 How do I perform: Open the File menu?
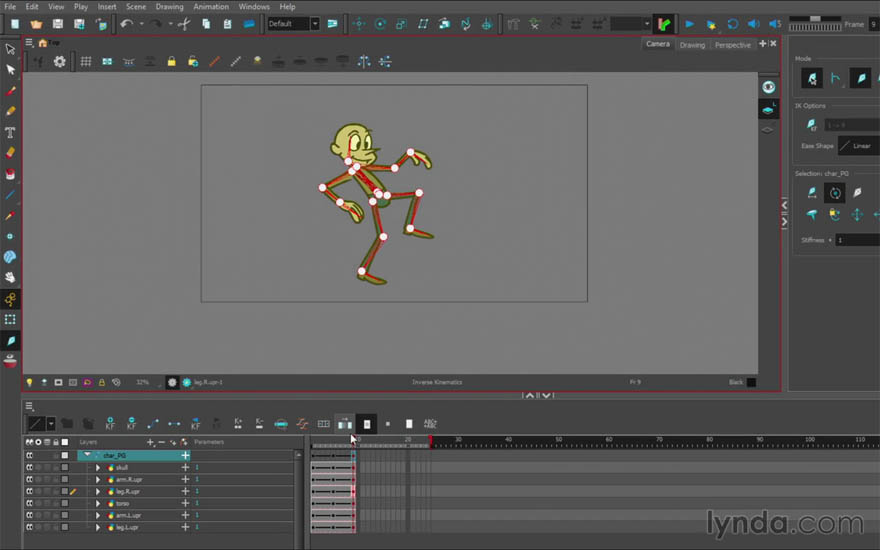point(10,7)
